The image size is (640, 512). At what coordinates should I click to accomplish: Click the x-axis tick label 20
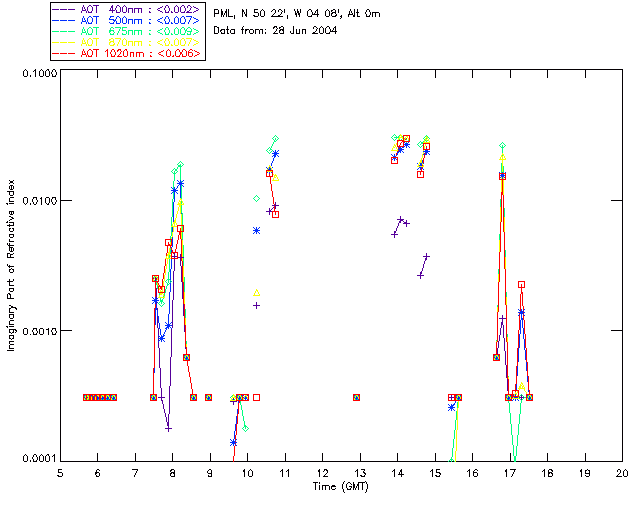point(621,472)
